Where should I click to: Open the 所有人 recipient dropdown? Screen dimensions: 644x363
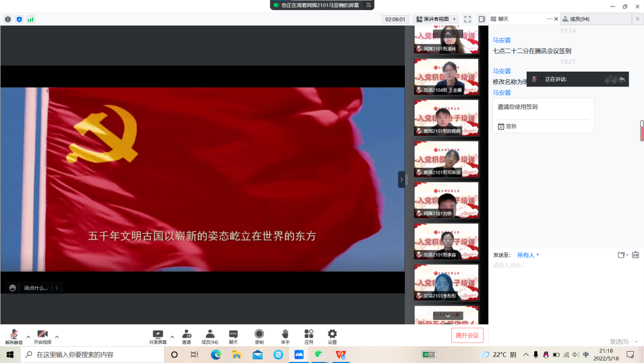528,255
